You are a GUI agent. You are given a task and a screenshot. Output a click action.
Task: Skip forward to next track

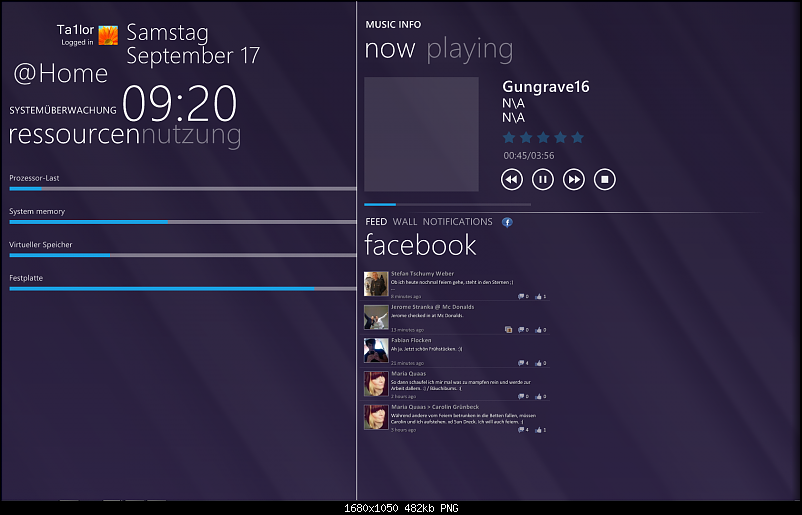(574, 180)
